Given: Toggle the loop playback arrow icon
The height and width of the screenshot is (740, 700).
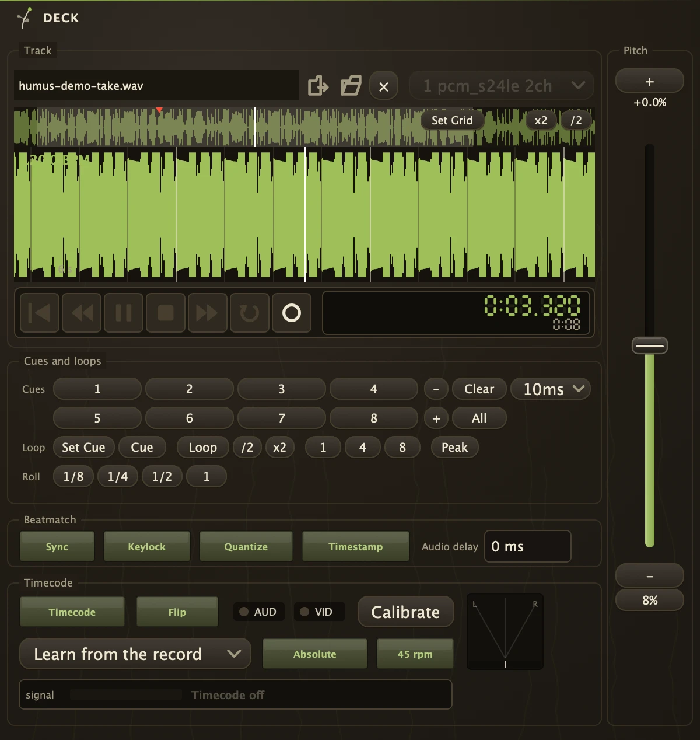Looking at the screenshot, I should point(250,313).
